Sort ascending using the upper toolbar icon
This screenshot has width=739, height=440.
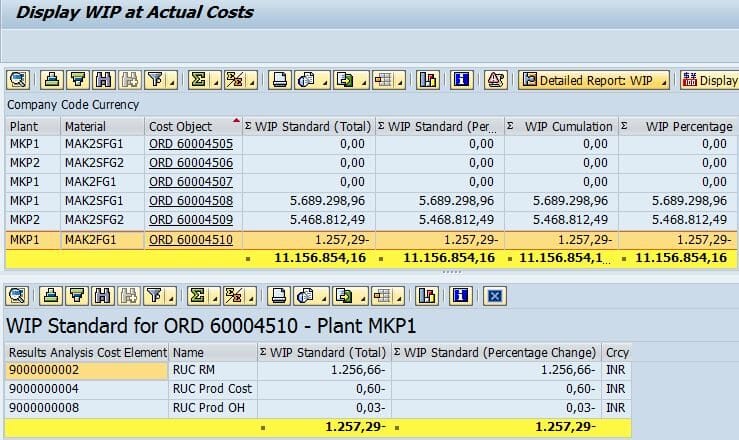[52, 80]
